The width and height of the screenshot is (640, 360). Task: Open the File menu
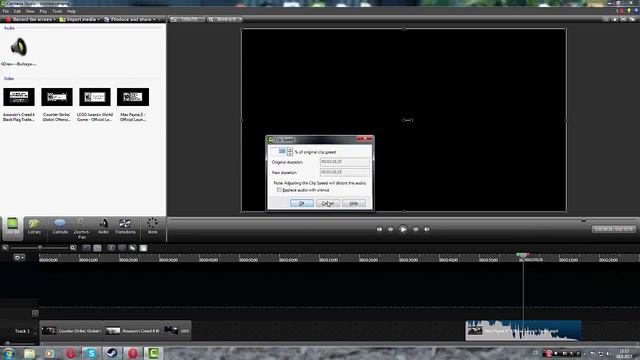coord(6,11)
